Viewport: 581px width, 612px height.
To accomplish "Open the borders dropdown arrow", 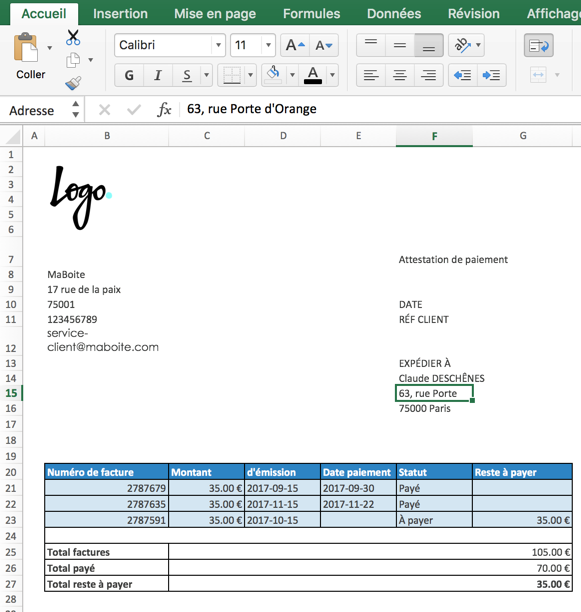I will [x=251, y=75].
